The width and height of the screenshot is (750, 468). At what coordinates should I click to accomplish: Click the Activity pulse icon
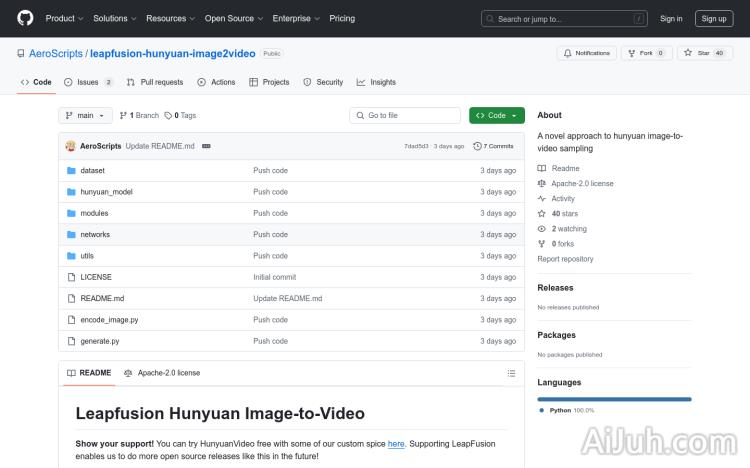[x=541, y=199]
